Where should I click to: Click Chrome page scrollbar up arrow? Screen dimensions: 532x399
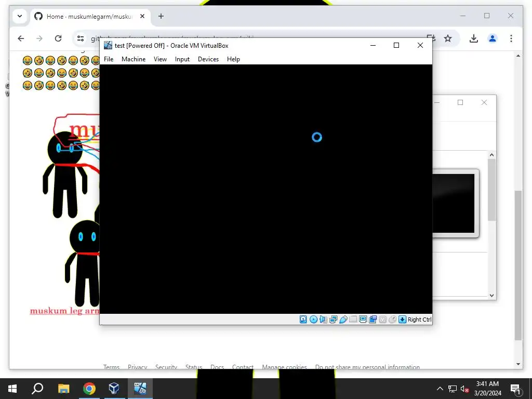pos(518,56)
